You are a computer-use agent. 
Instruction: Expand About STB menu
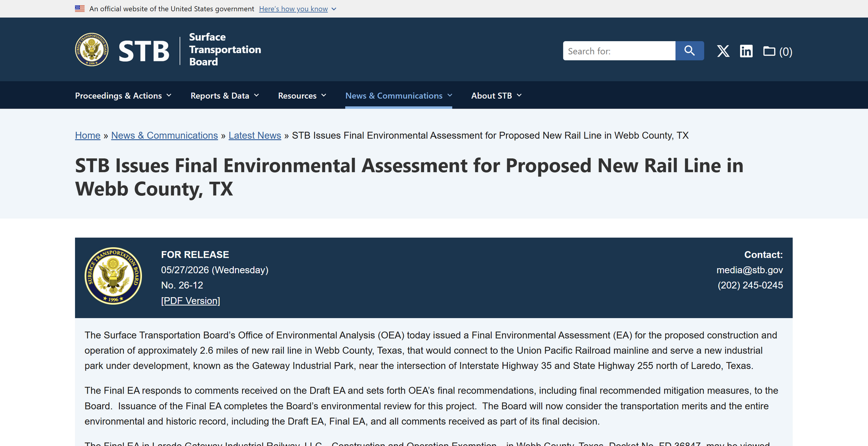496,95
